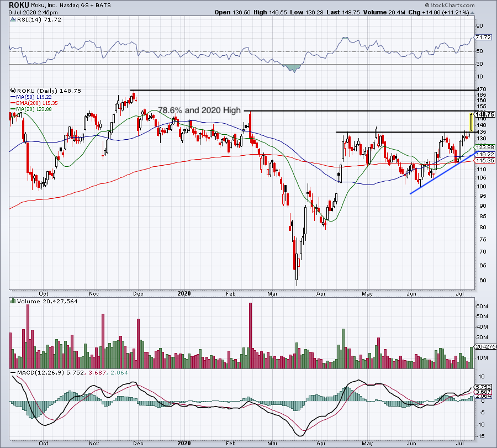Open the StockCharts.com copyright link
Image resolution: width=497 pixels, height=448 pixels.
450,5
